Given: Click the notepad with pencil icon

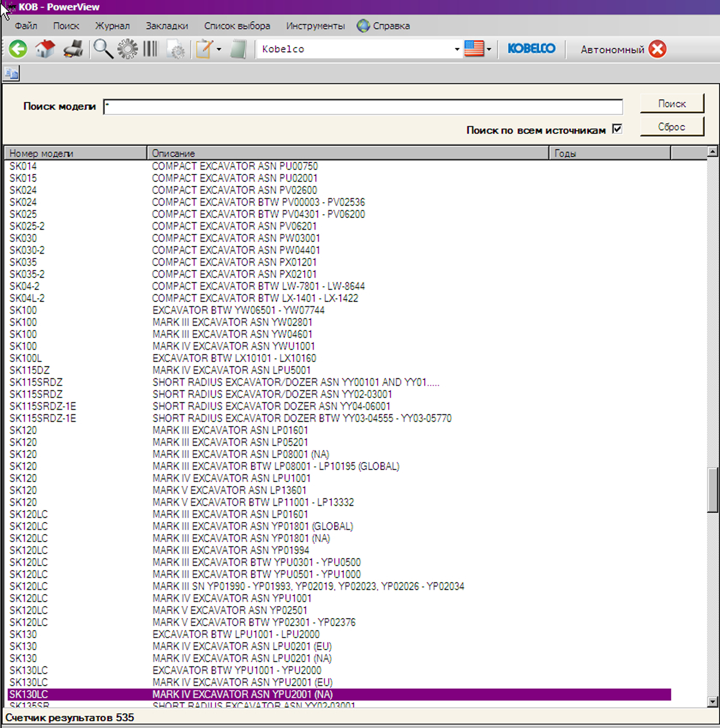Looking at the screenshot, I should (x=204, y=49).
